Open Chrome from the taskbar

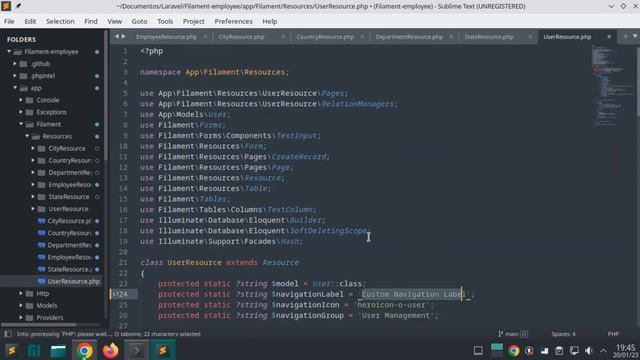(x=84, y=351)
